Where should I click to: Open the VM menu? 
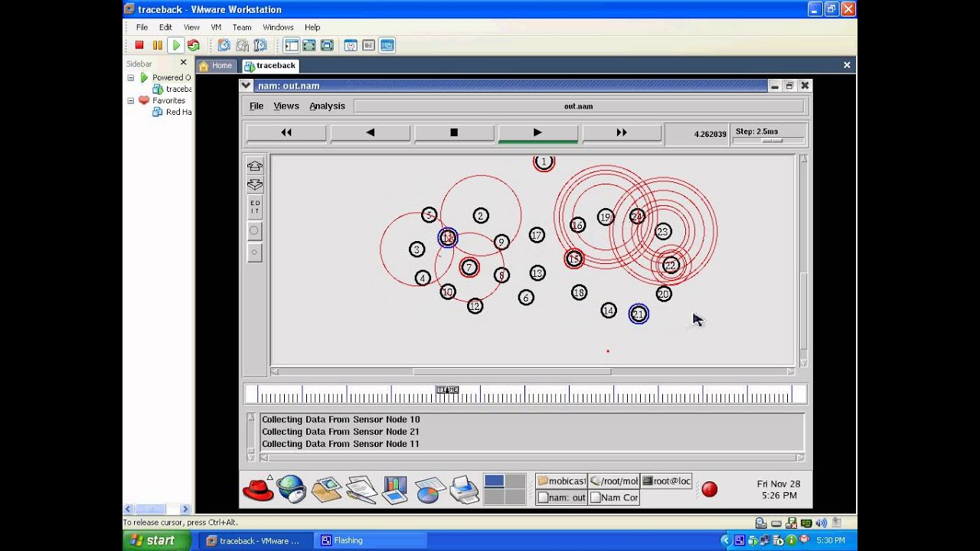216,27
